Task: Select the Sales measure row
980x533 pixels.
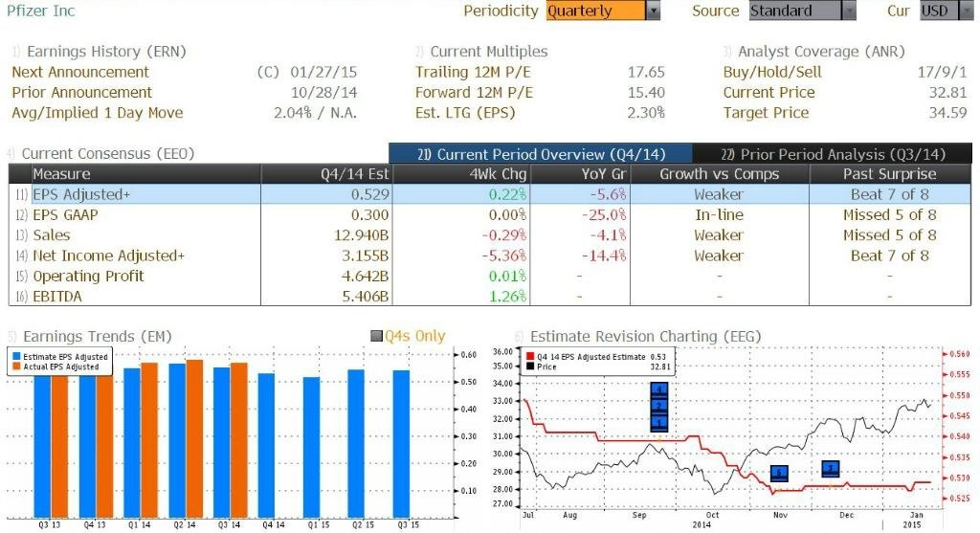Action: (490, 235)
